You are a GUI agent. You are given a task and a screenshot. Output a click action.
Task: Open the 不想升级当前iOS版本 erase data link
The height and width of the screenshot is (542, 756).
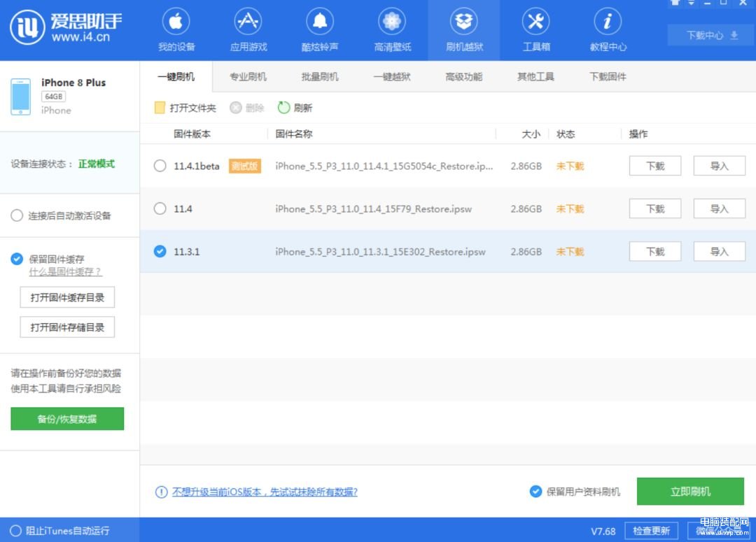tap(265, 492)
